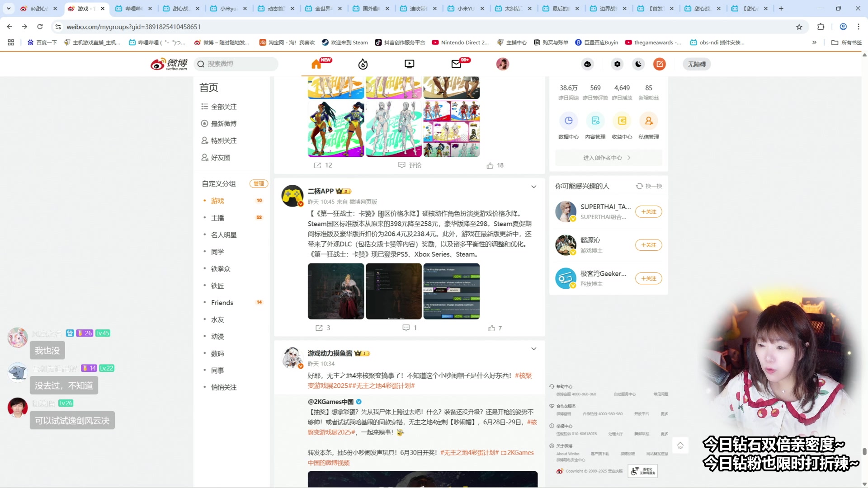
Task: Click the browser address bar URL
Action: point(133,27)
